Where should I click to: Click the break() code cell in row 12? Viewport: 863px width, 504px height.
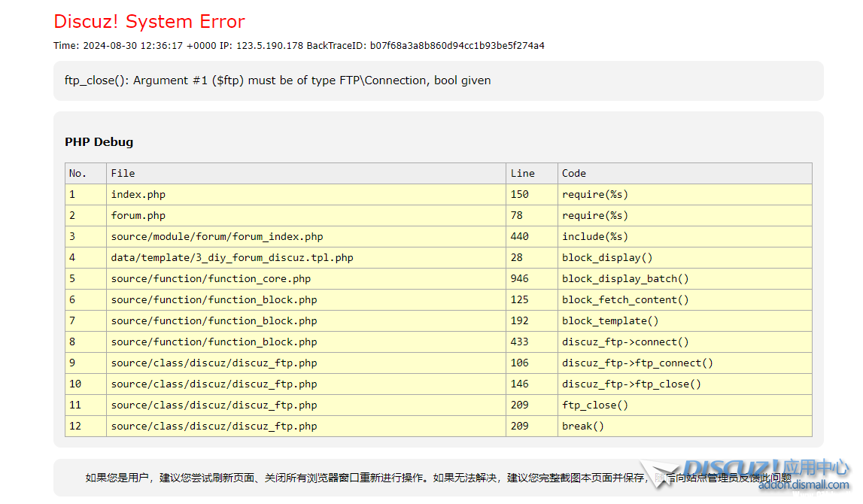pyautogui.click(x=583, y=427)
